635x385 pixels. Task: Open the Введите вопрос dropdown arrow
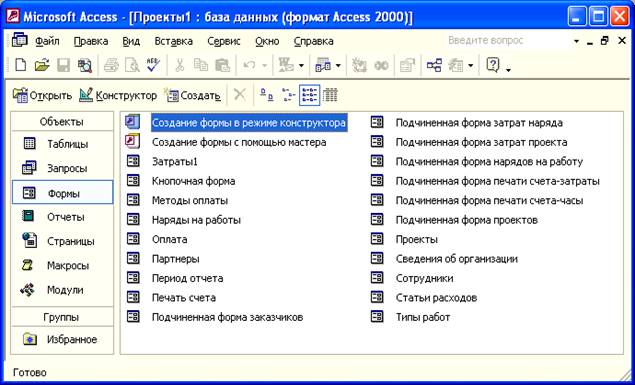pyautogui.click(x=577, y=41)
